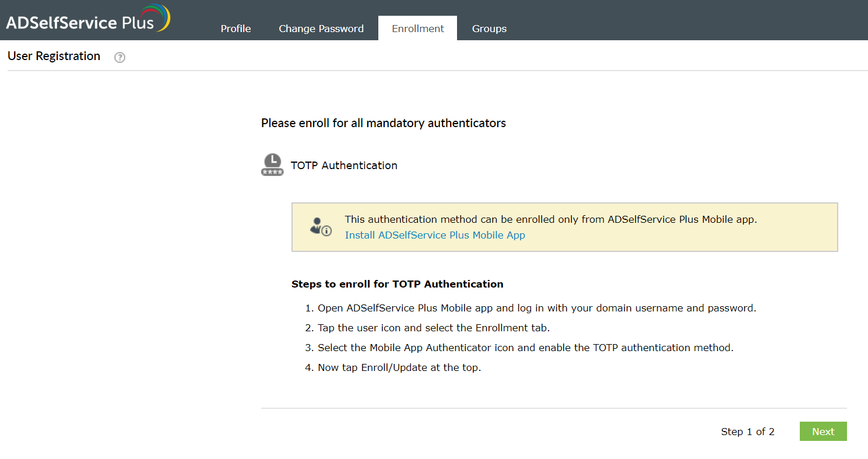Click the Next button
The width and height of the screenshot is (868, 459).
[x=823, y=431]
